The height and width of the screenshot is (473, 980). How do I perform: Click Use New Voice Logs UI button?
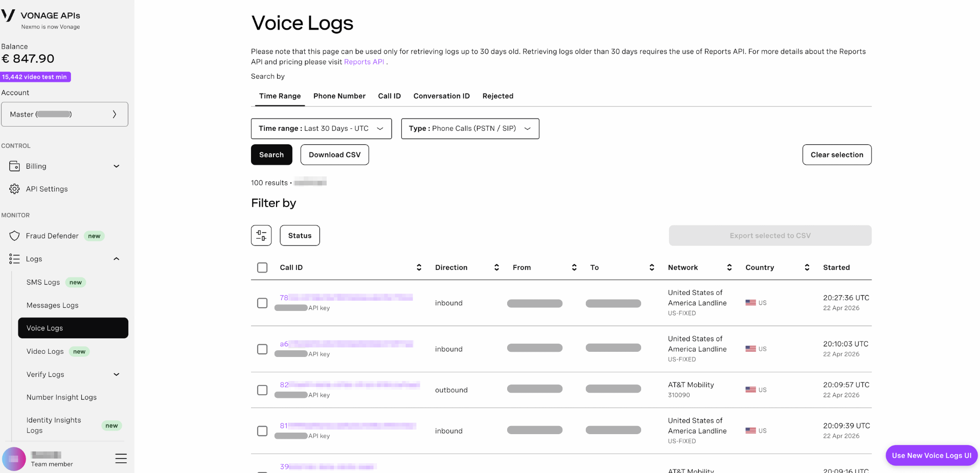click(931, 456)
